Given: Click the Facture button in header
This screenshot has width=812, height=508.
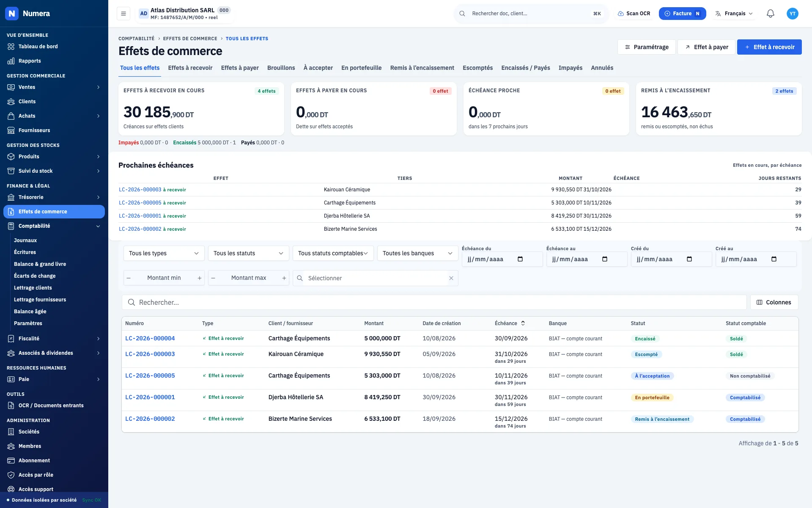Looking at the screenshot, I should click(x=682, y=14).
